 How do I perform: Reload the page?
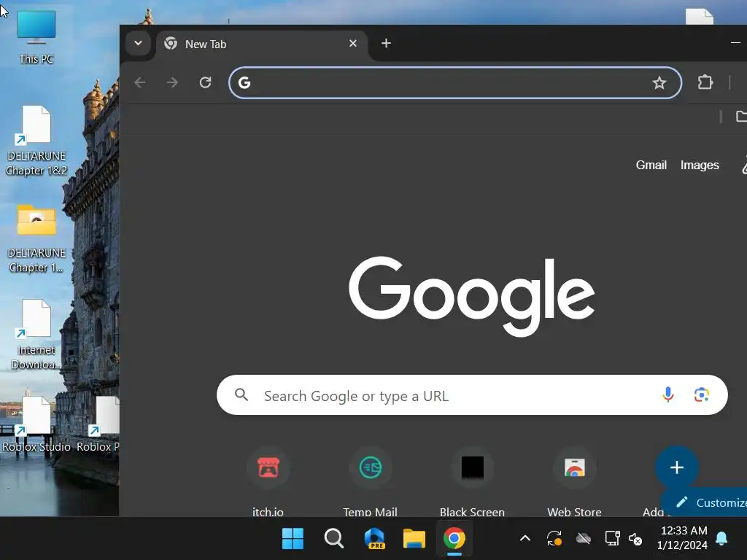(205, 82)
